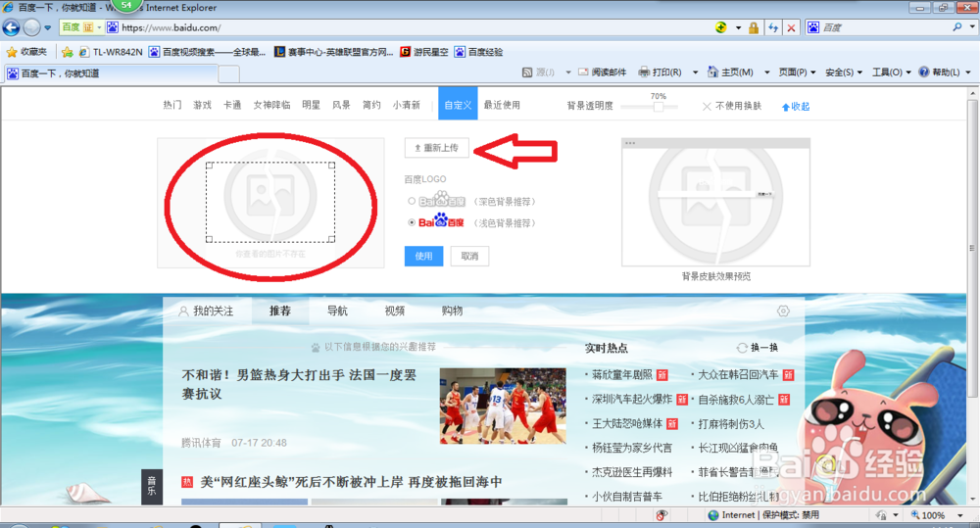Click the RSS feeds icon in command bar
Screen dimensions: 980x528
pos(527,72)
